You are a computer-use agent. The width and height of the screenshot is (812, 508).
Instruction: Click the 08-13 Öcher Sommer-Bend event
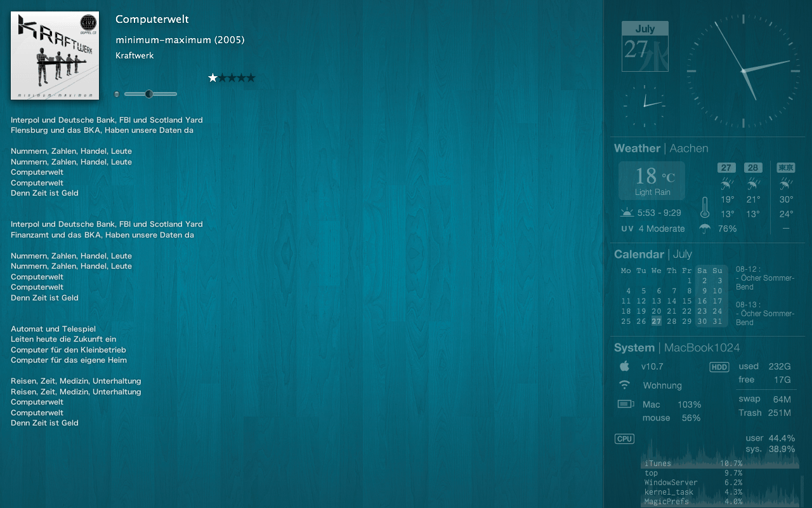coord(765,314)
